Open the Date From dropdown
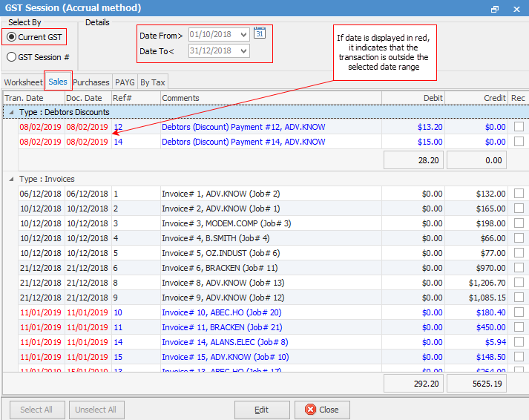The width and height of the screenshot is (529, 420). 243,34
